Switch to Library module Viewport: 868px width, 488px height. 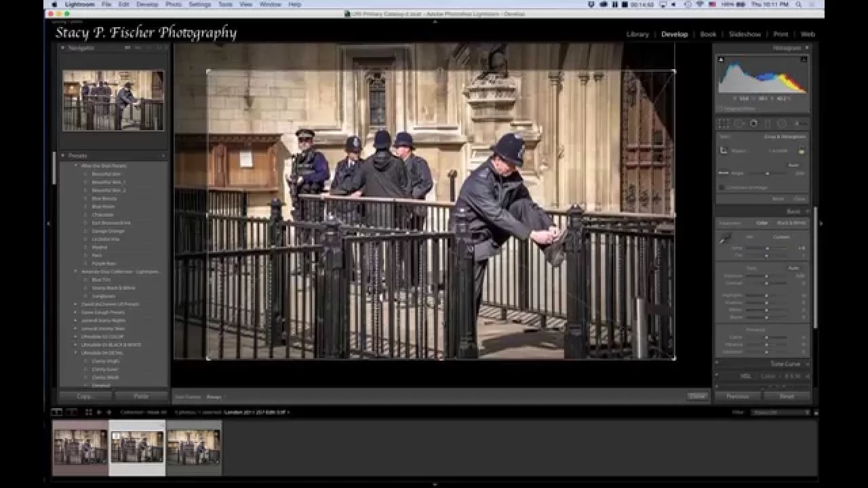(x=637, y=34)
